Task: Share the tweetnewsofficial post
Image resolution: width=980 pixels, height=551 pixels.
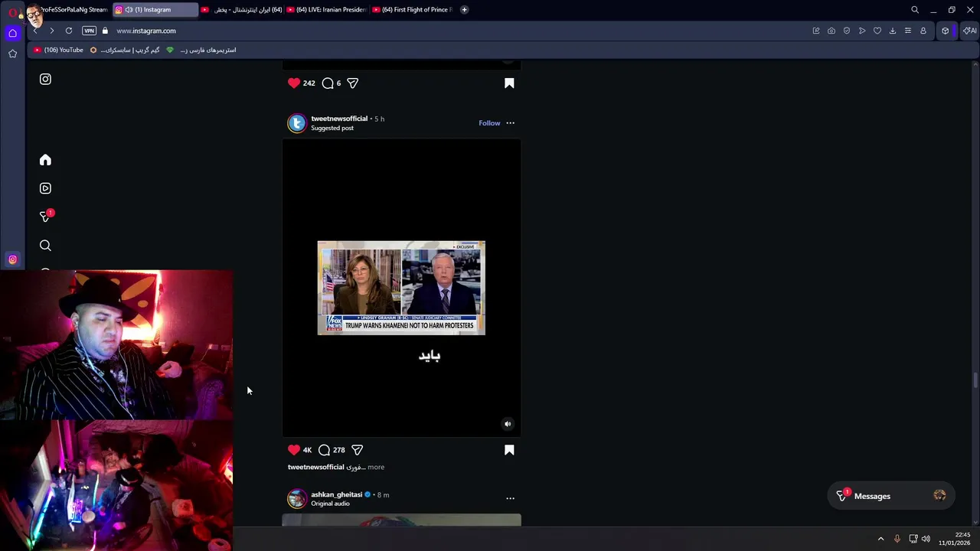Action: click(x=357, y=450)
